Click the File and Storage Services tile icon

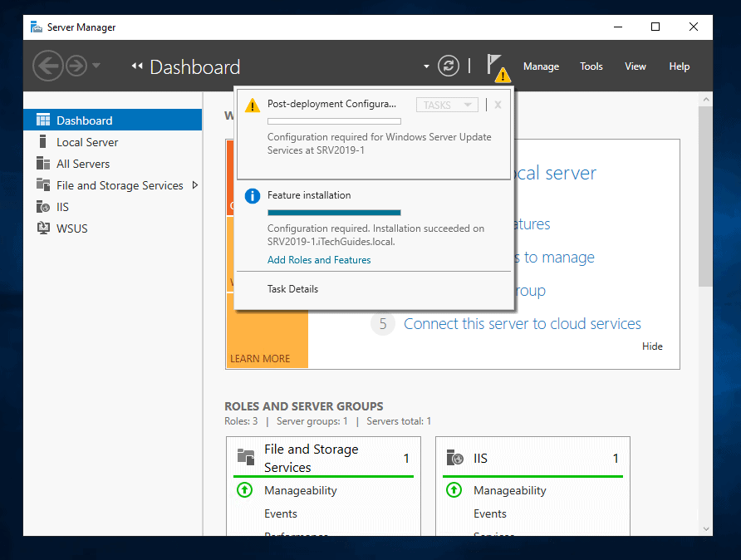click(244, 457)
